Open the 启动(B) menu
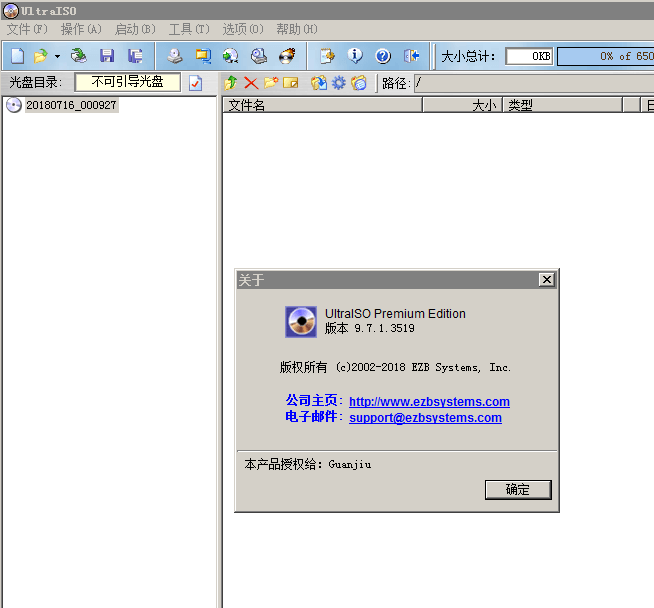This screenshot has width=654, height=608. (135, 29)
